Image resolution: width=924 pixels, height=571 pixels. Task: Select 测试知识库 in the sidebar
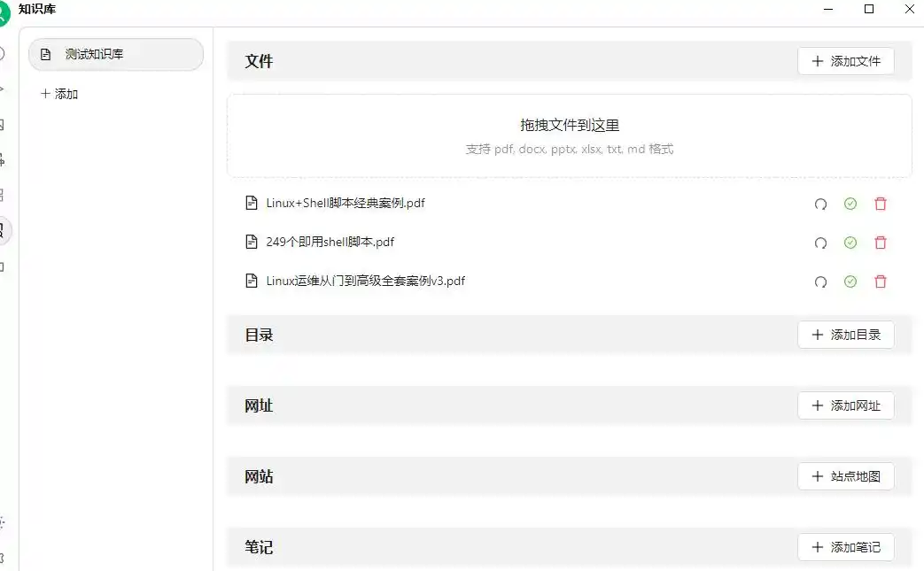[x=116, y=55]
